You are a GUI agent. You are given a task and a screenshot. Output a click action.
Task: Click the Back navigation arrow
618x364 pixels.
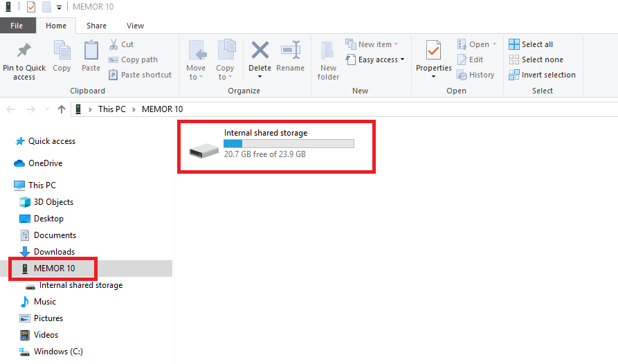(x=10, y=109)
